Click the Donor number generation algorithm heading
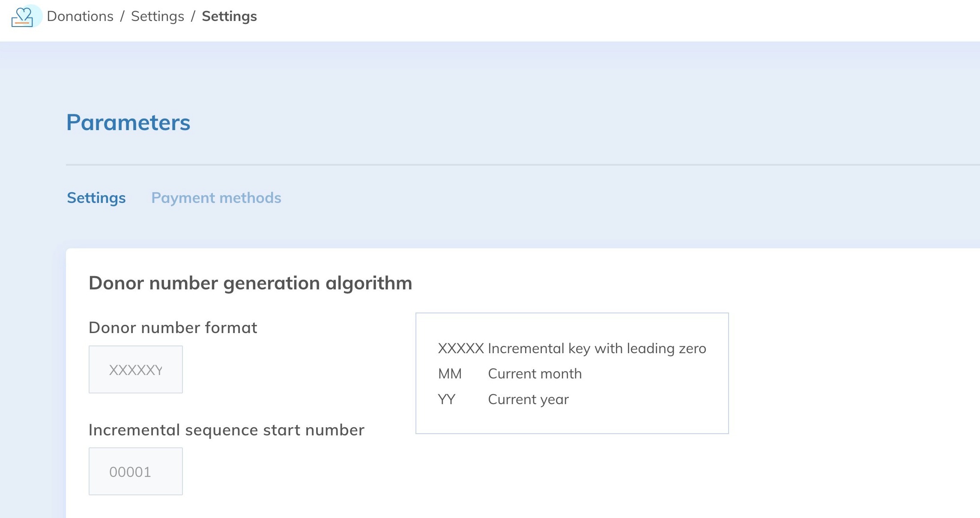 click(x=250, y=283)
